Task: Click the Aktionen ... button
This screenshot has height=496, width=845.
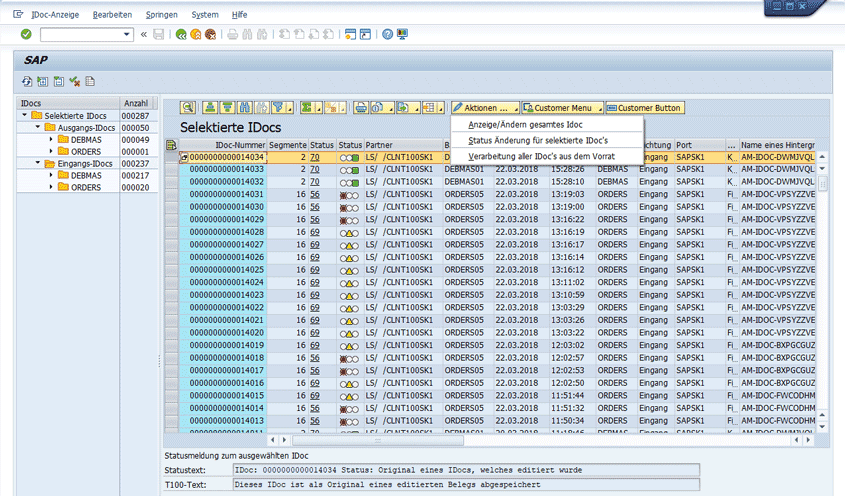Action: [485, 108]
